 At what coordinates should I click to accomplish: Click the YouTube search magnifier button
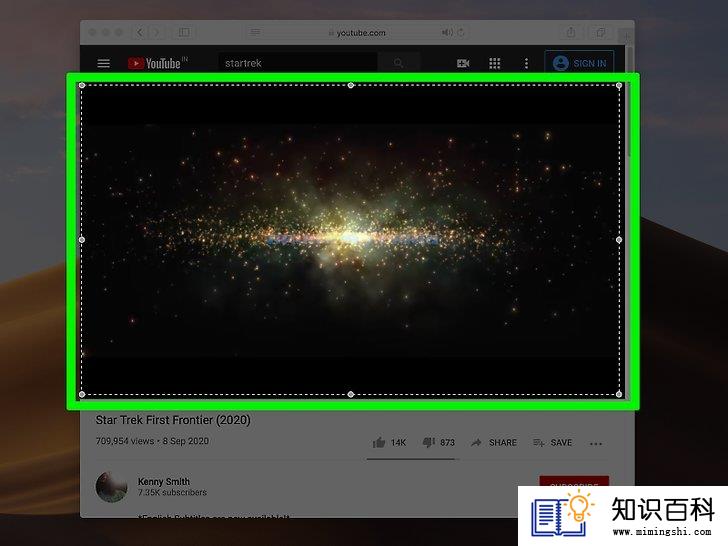pos(398,63)
